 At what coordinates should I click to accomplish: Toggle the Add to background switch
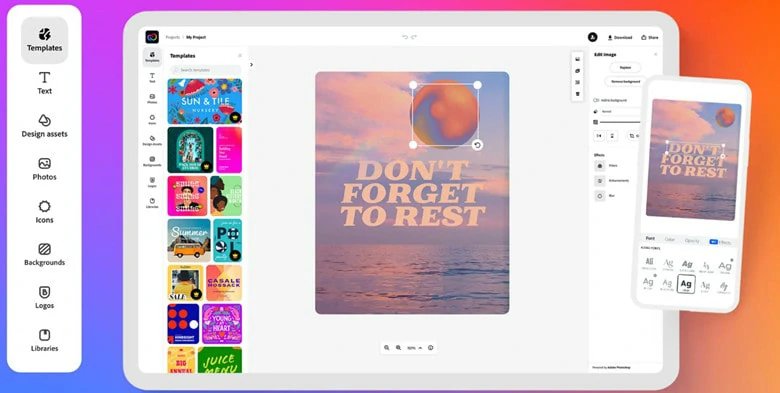pyautogui.click(x=596, y=100)
